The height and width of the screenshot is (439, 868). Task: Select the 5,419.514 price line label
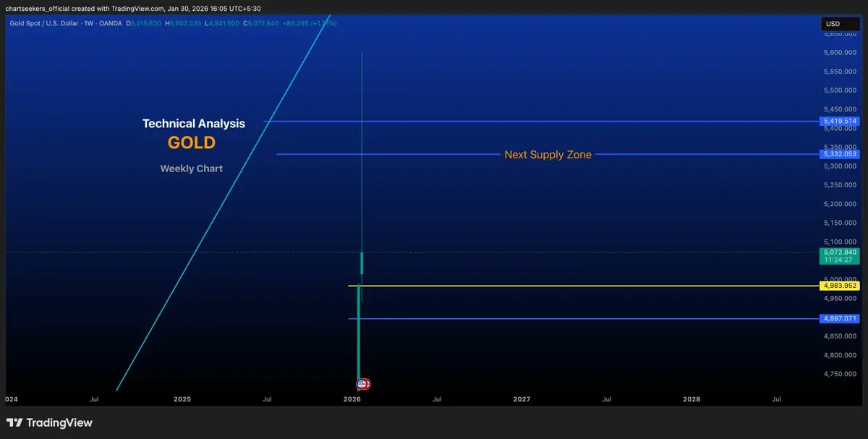pyautogui.click(x=839, y=121)
